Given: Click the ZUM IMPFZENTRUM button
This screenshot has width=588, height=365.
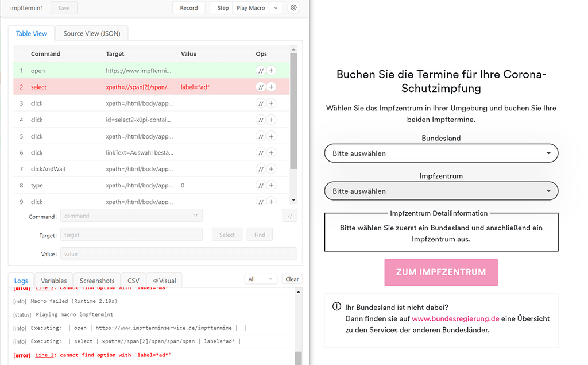Looking at the screenshot, I should 441,272.
